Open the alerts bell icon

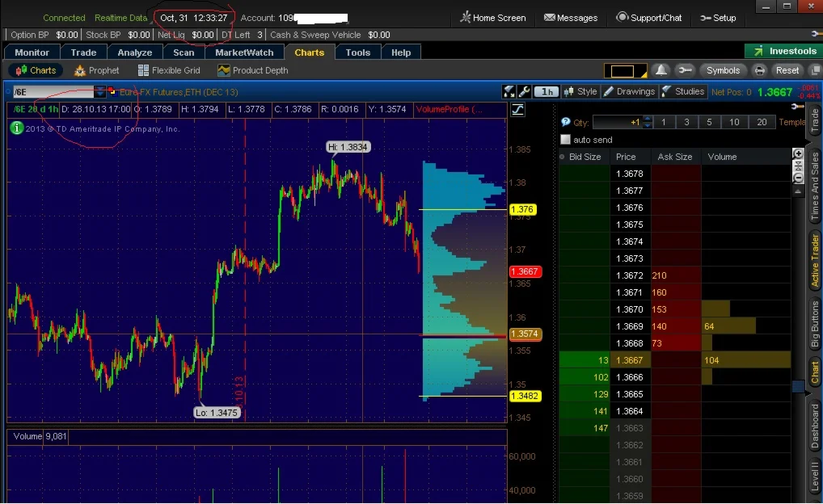pyautogui.click(x=661, y=70)
